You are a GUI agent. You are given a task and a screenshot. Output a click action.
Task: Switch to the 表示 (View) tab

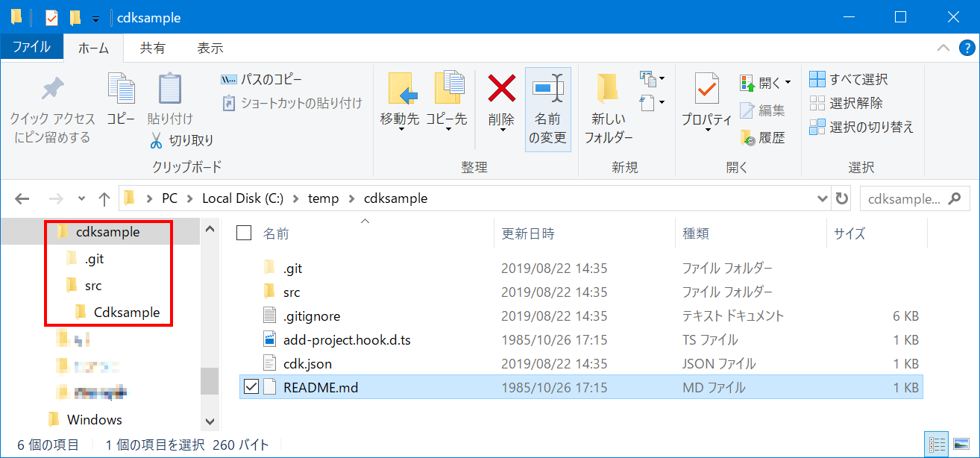210,47
